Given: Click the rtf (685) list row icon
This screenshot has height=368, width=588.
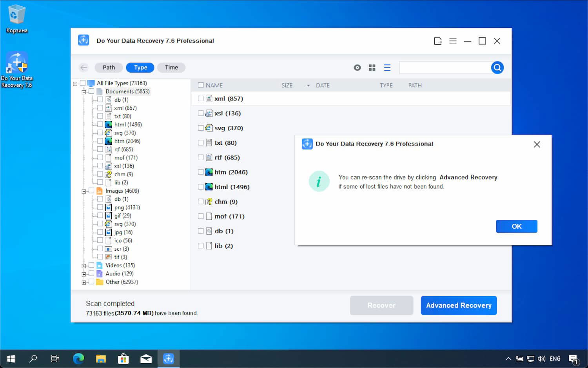Looking at the screenshot, I should click(x=209, y=157).
